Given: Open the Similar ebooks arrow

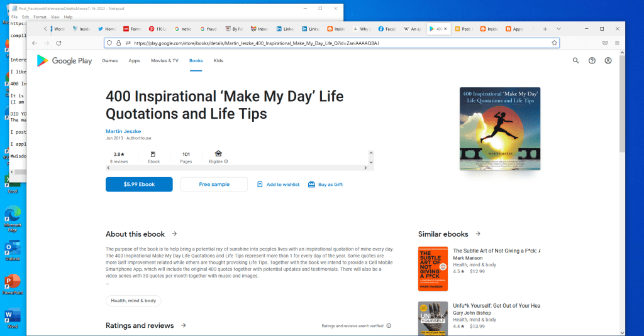Looking at the screenshot, I should click(478, 234).
